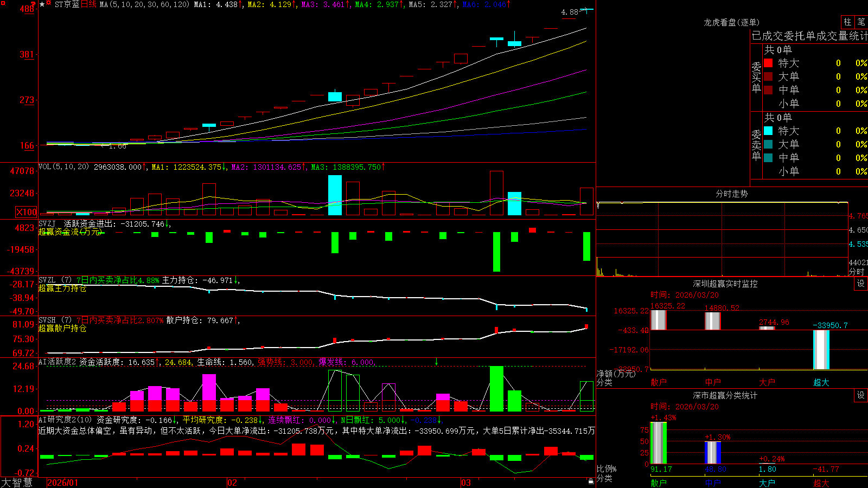868x488 pixels.
Task: Click dark red 大单 swatch in 委买单
Action: pos(768,76)
